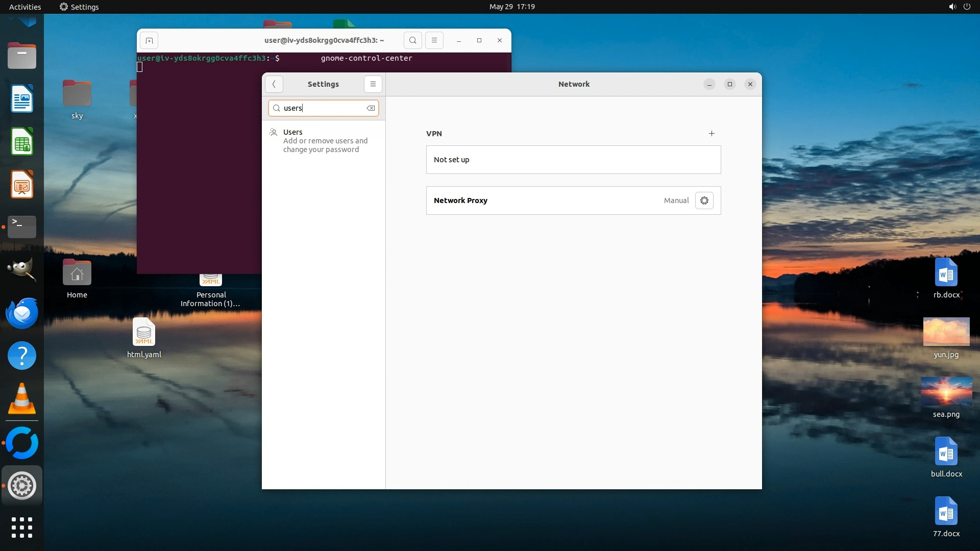
Task: Open Settings hamburger menu
Action: 373,84
